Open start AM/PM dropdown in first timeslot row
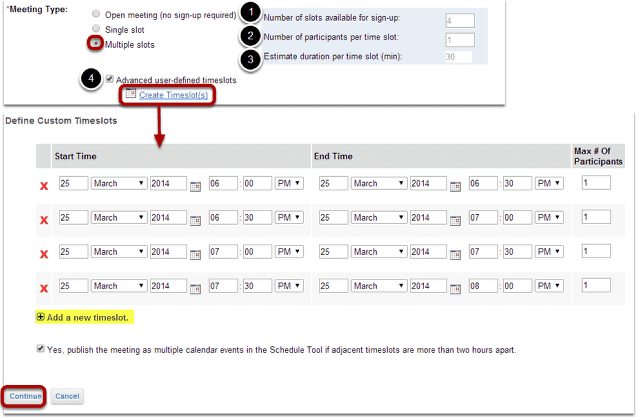This screenshot has height=420, width=640. (x=289, y=183)
